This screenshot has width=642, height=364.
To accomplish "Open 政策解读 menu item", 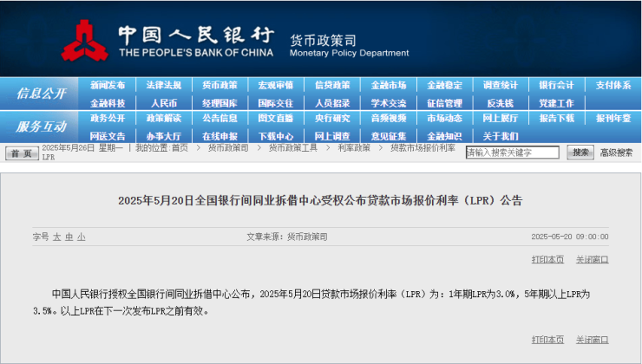I will pos(163,118).
